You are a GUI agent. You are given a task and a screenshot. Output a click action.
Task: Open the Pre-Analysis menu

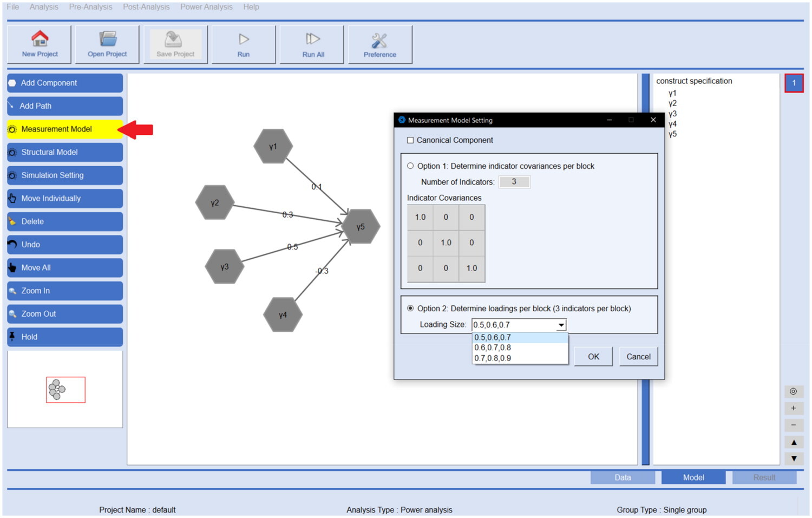90,7
